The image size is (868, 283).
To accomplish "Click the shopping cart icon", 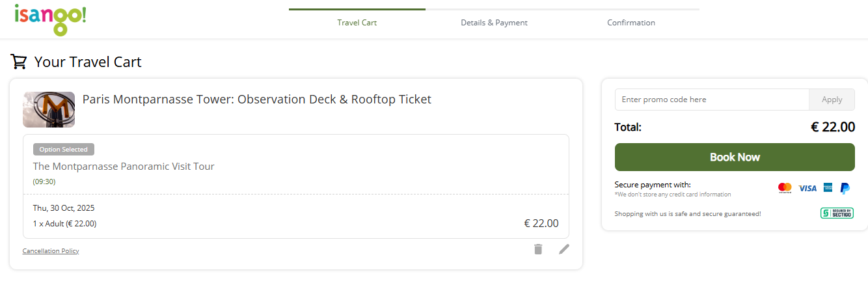I will [19, 62].
